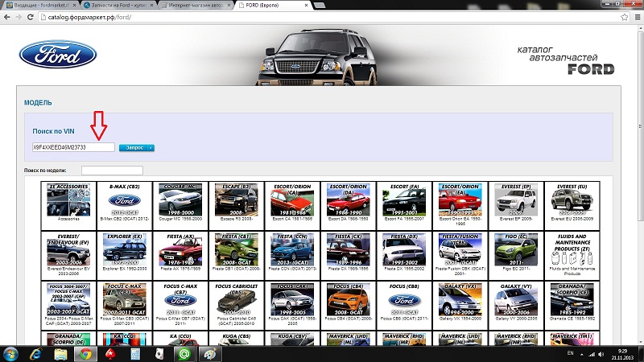Select Focus C-Max (CB3) 2007-2011 tile
This screenshot has height=362, width=644.
[125, 306]
